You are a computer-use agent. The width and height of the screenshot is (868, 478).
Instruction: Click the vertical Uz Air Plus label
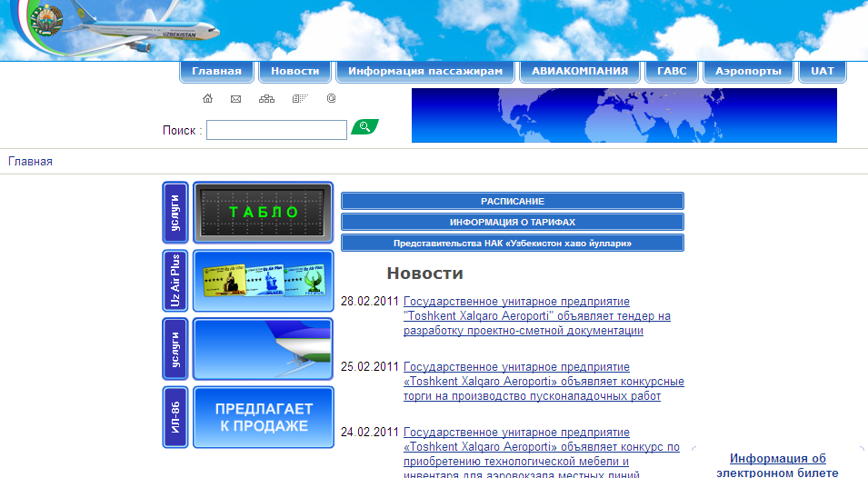pos(175,281)
